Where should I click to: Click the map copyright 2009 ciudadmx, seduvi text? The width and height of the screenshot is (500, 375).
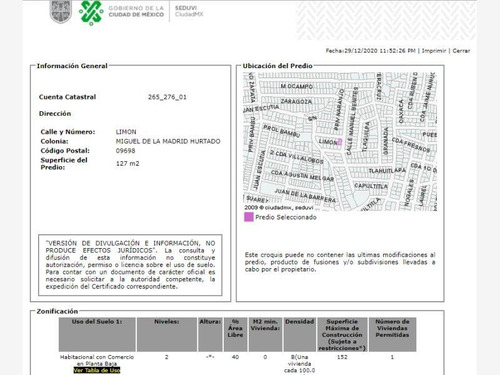point(279,207)
